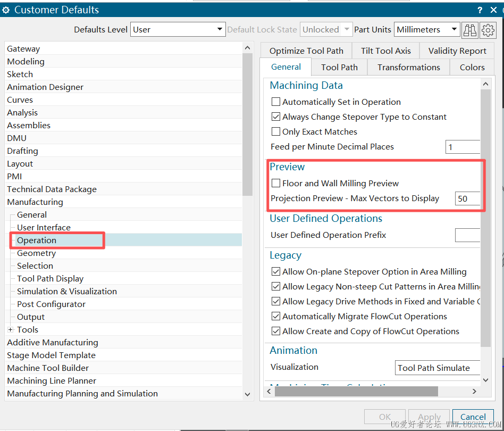Image resolution: width=504 pixels, height=431 pixels.
Task: Select Tool Path Display in tree
Action: pos(50,279)
